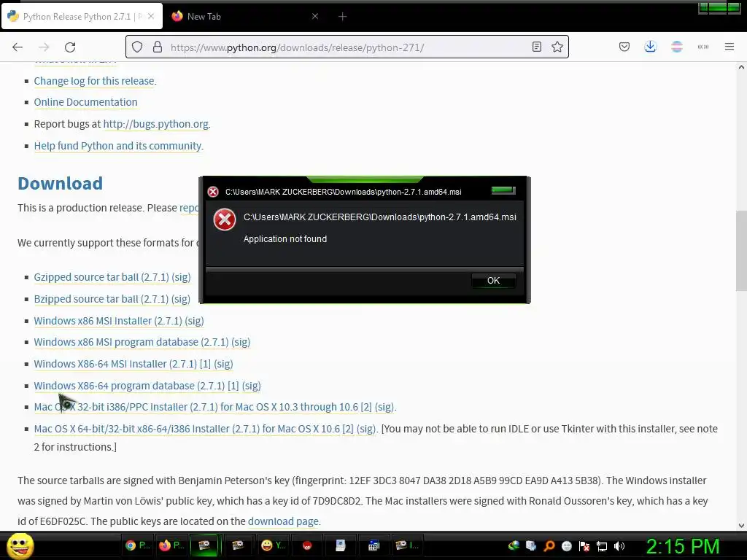Reload the Python release page
747x560 pixels.
[x=70, y=47]
